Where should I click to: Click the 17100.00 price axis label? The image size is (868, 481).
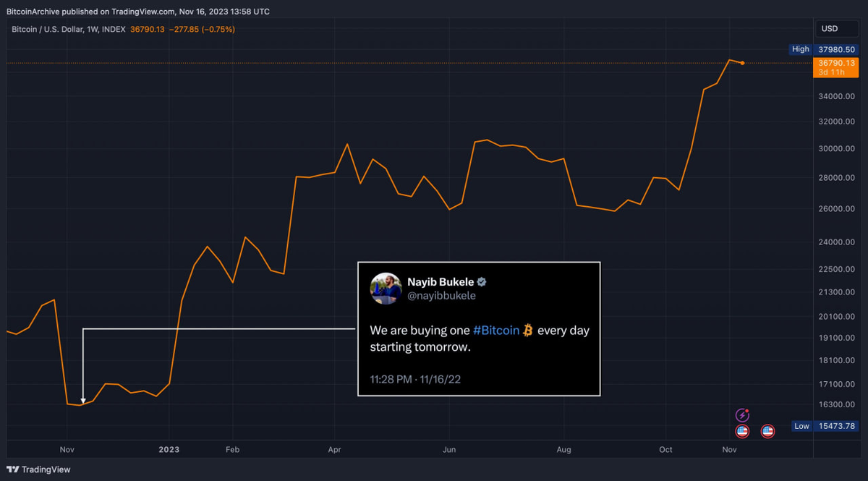coord(835,384)
